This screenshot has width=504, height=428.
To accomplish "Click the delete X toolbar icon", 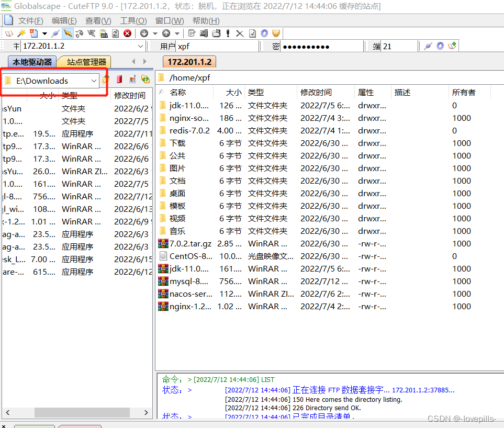I will click(x=240, y=33).
